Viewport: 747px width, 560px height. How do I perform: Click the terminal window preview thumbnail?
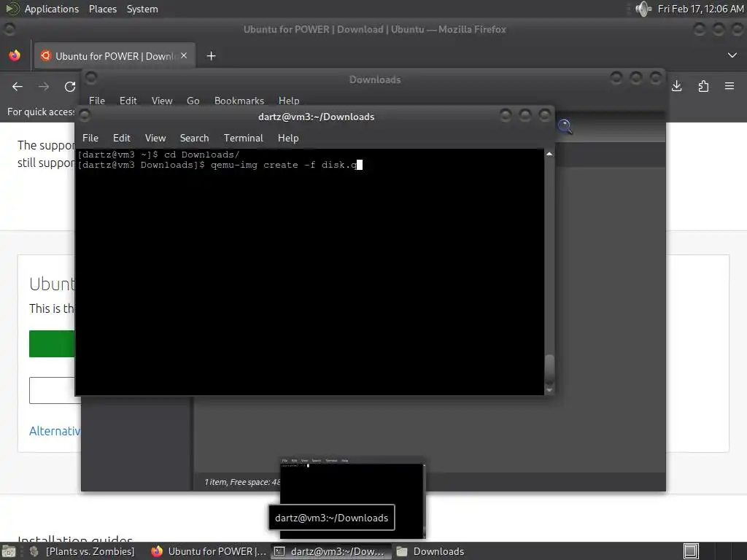coord(352,497)
